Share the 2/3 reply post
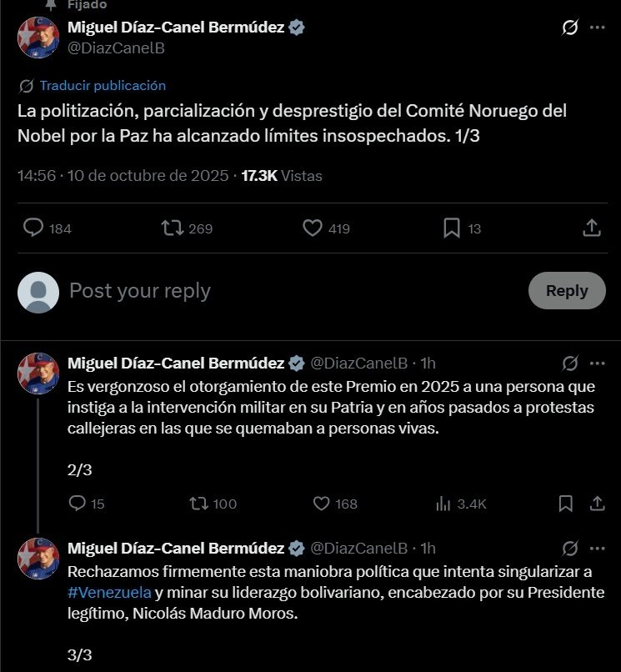 (597, 503)
